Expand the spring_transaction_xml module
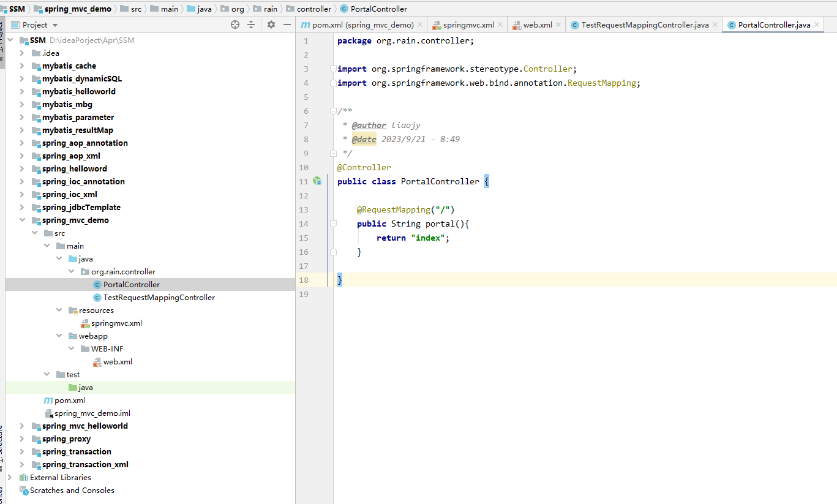Image resolution: width=837 pixels, height=504 pixels. point(22,464)
